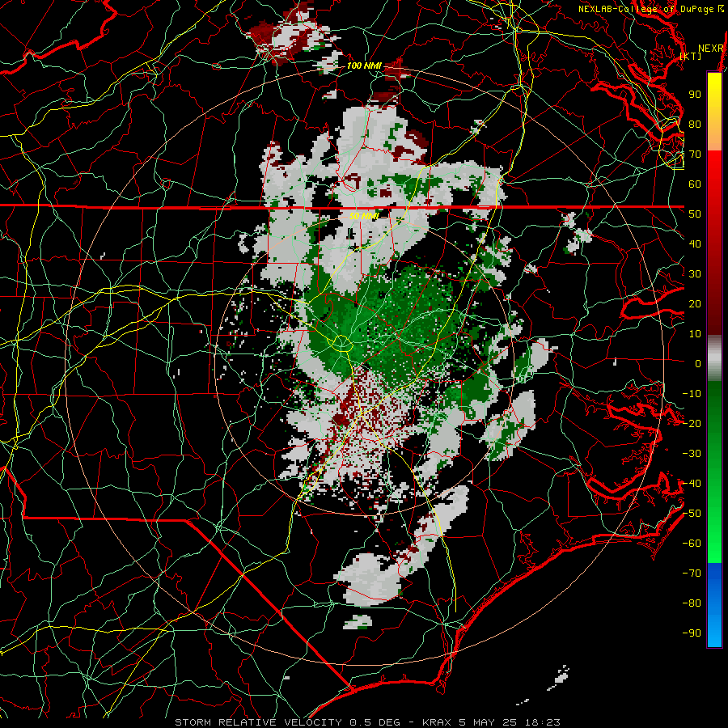Click the 60 value on the velocity scale
The width and height of the screenshot is (728, 728).
click(695, 184)
